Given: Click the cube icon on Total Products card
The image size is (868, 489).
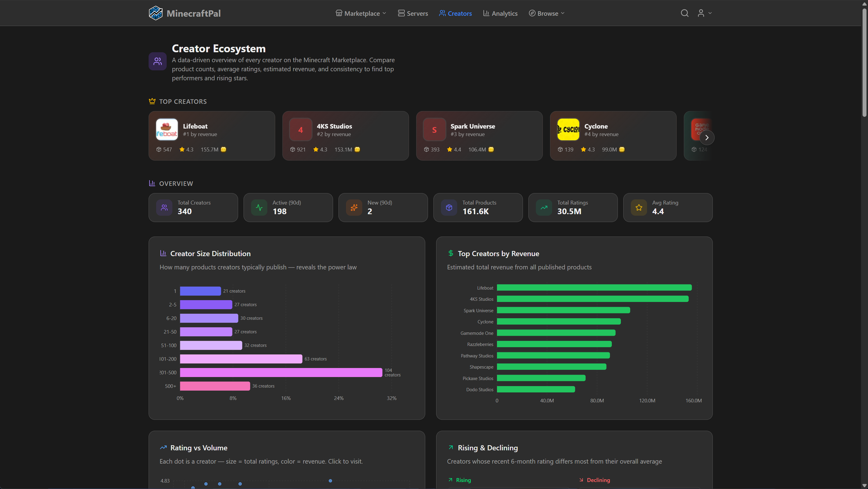Looking at the screenshot, I should tap(448, 208).
